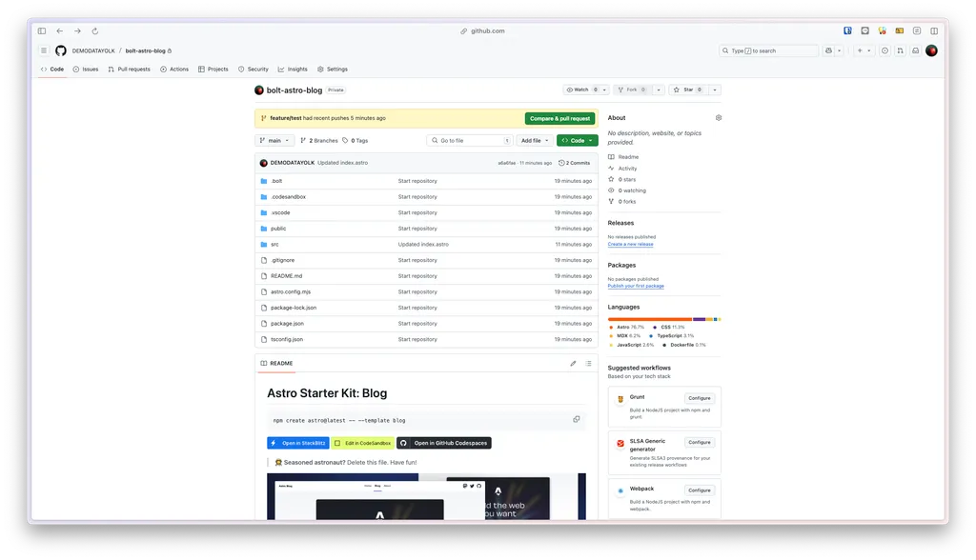Switch to the Pull requests tab
This screenshot has width=976, height=560.
point(129,70)
